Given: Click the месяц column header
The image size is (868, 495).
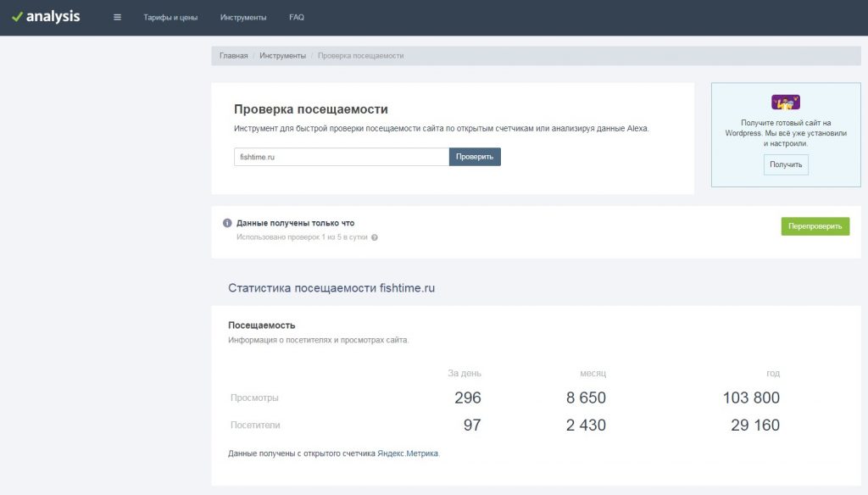Looking at the screenshot, I should [593, 373].
